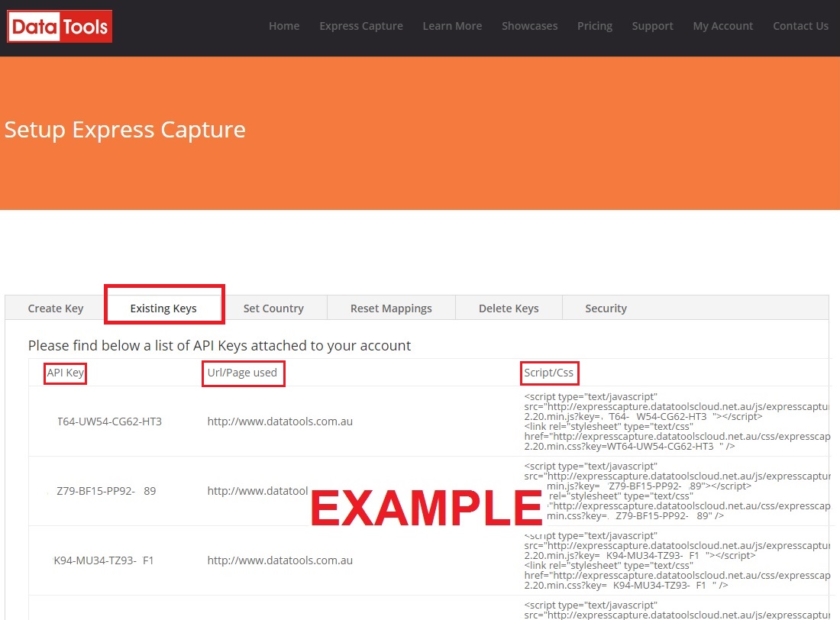Open the Pricing page
Image resolution: width=840 pixels, height=620 pixels.
pyautogui.click(x=595, y=26)
